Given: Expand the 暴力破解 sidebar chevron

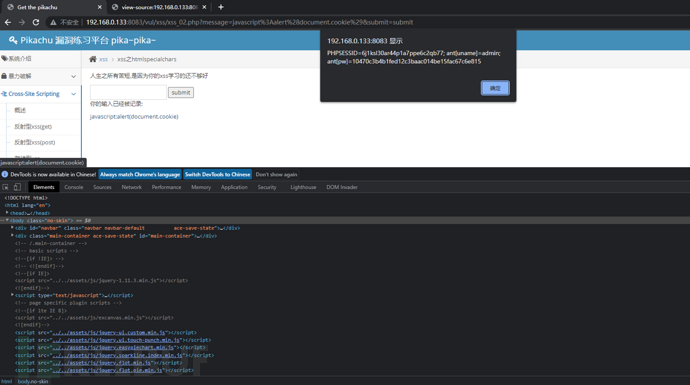Looking at the screenshot, I should (x=73, y=77).
